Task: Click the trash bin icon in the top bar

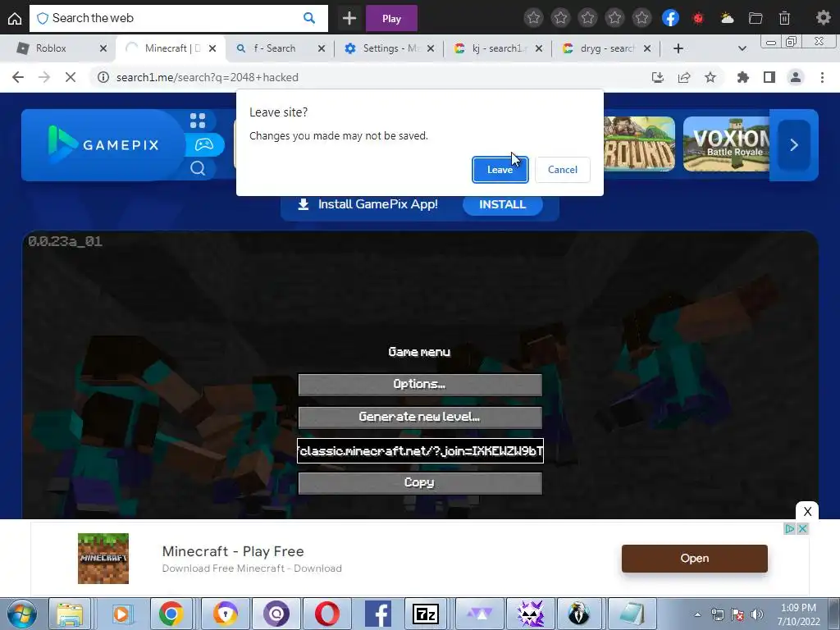Action: (x=784, y=18)
